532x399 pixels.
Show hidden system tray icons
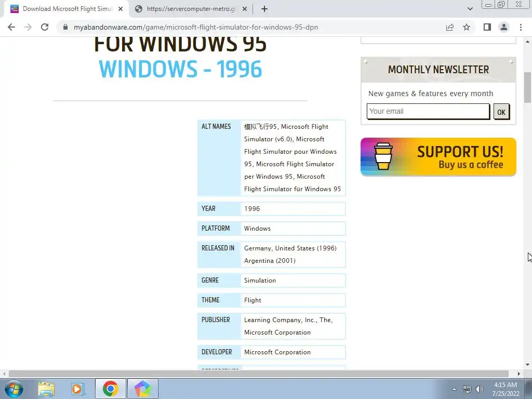(x=454, y=389)
